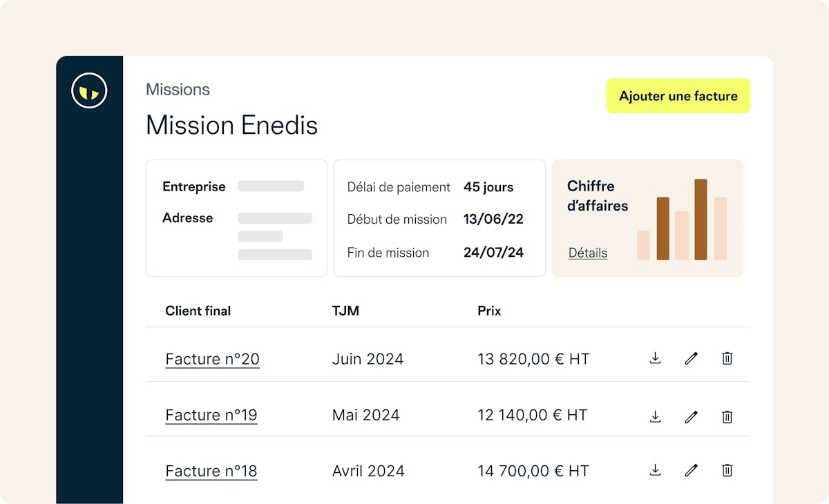Click the app logo in sidebar
Screen dimensions: 829x504
tap(89, 90)
